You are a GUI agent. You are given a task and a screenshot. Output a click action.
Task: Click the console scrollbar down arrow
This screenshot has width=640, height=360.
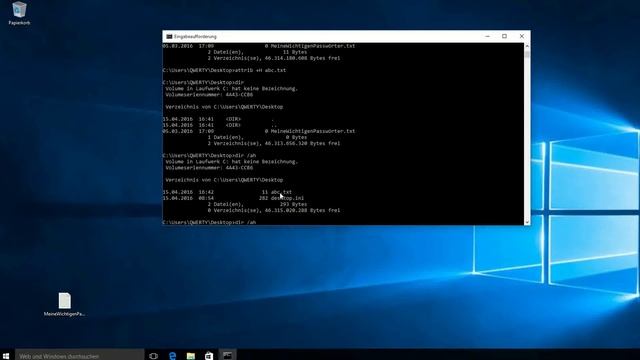point(527,222)
